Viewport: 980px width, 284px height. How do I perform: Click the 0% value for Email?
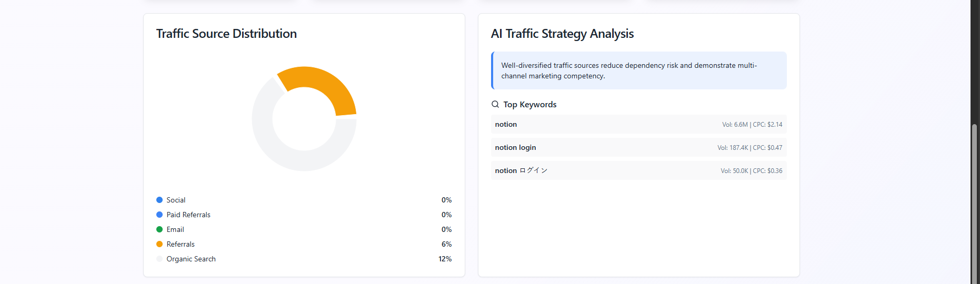point(446,229)
